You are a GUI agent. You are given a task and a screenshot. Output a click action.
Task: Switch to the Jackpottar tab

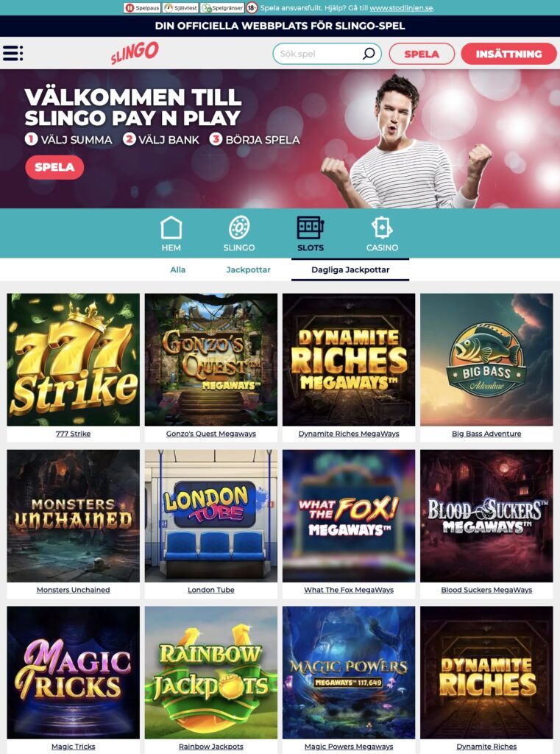coord(248,269)
